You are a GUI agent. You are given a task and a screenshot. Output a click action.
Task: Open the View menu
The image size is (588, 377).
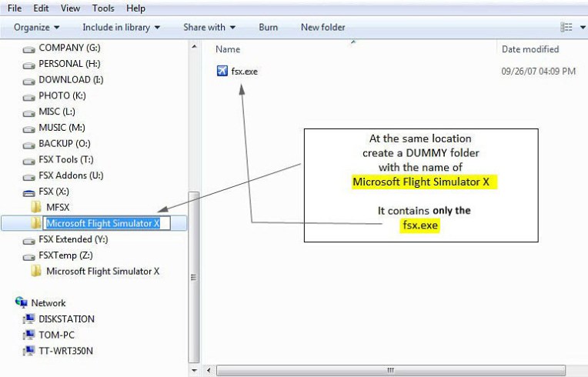click(71, 8)
